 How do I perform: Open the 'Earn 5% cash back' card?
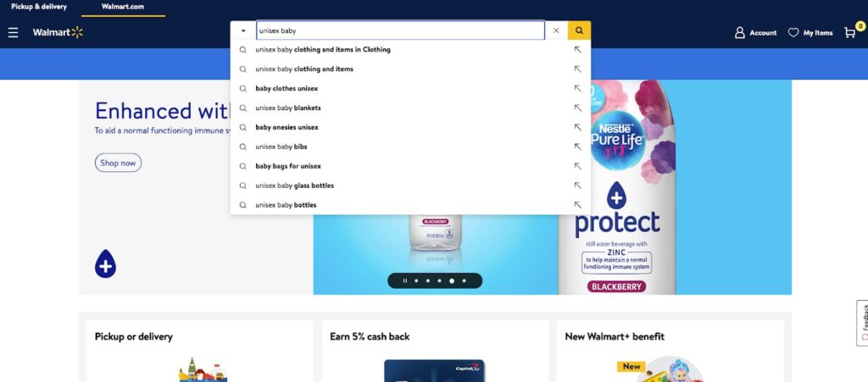[435, 351]
